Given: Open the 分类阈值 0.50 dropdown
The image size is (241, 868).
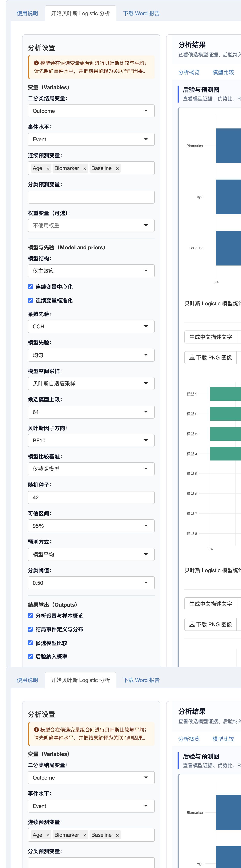Looking at the screenshot, I should click(x=91, y=583).
